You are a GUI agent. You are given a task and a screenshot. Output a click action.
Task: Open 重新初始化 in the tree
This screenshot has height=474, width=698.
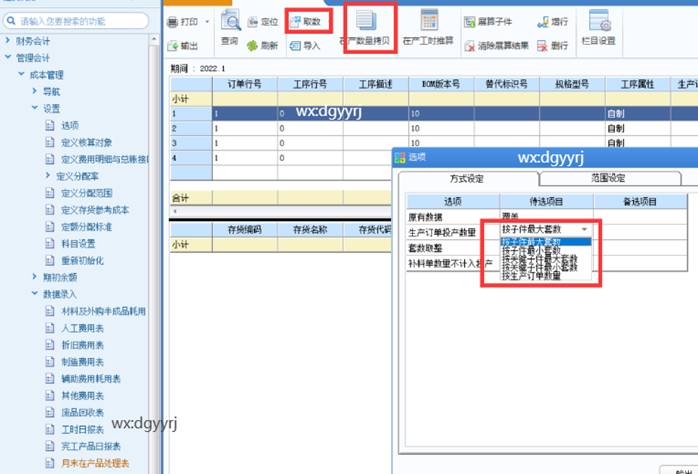click(x=82, y=261)
